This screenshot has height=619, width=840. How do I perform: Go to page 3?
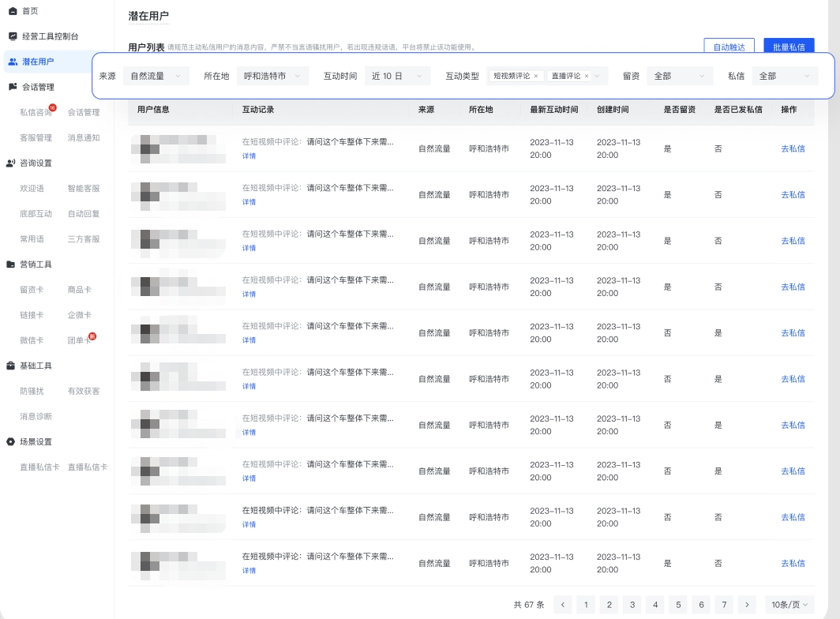point(632,605)
